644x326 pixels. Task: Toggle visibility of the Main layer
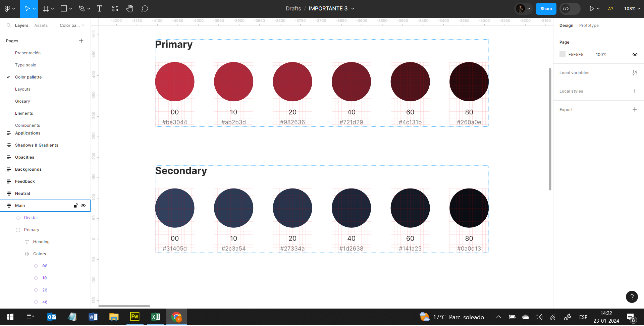coord(83,206)
